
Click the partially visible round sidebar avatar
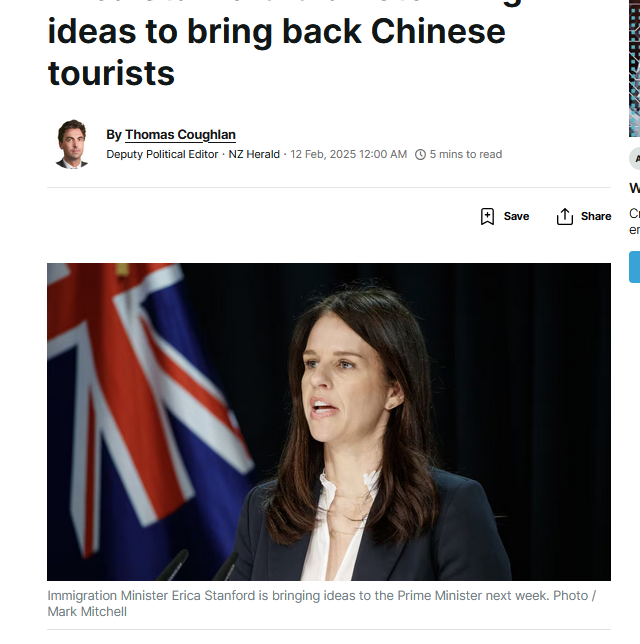[x=635, y=158]
